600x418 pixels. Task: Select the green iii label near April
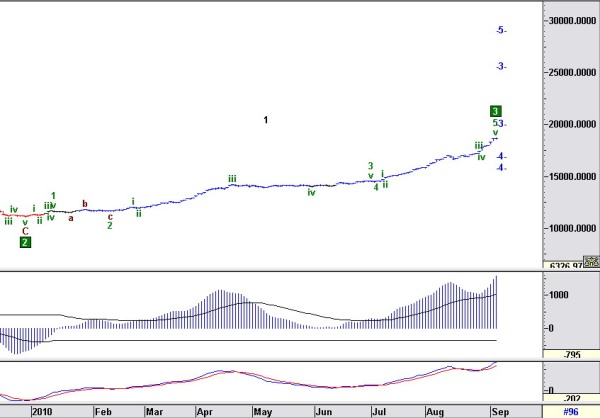(232, 179)
